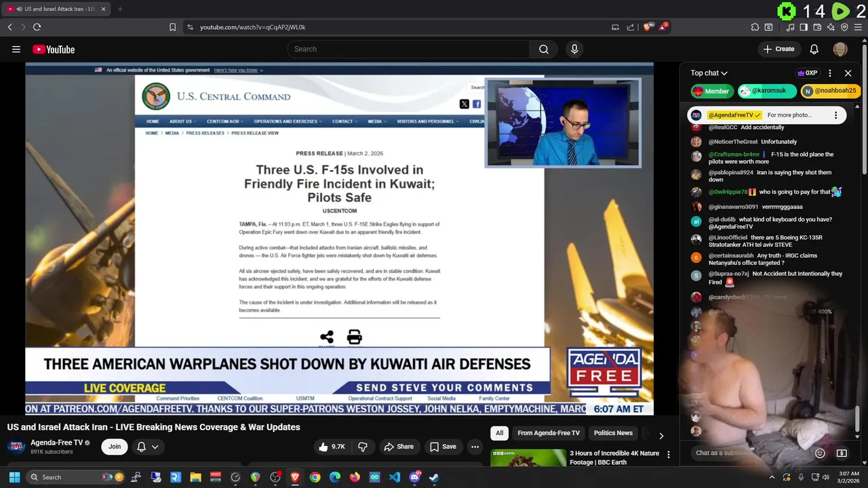The image size is (868, 488).
Task: Open File Explorer from the taskbar
Action: click(x=195, y=477)
